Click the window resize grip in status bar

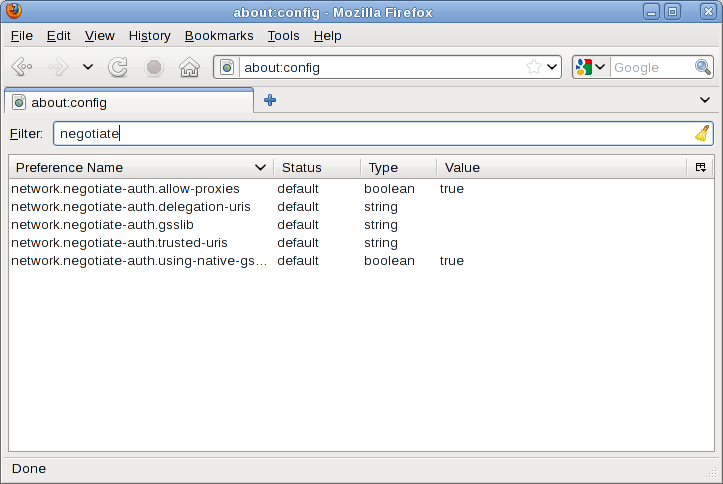click(x=711, y=472)
